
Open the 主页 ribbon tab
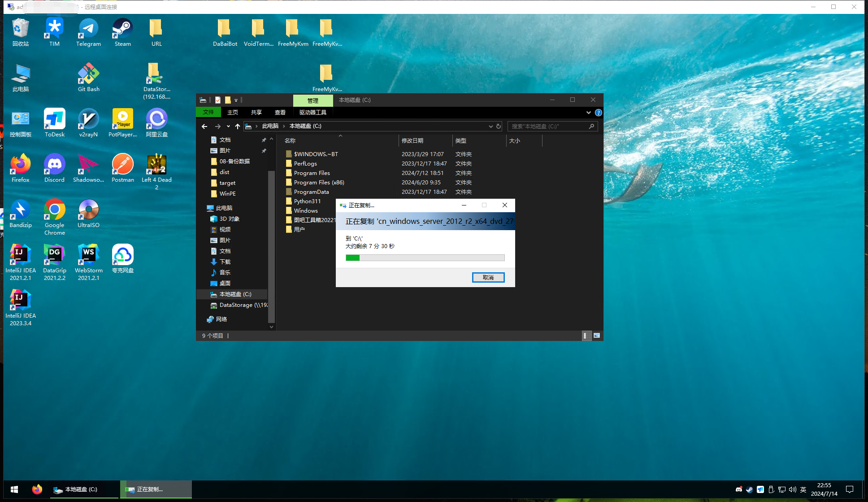click(x=232, y=112)
